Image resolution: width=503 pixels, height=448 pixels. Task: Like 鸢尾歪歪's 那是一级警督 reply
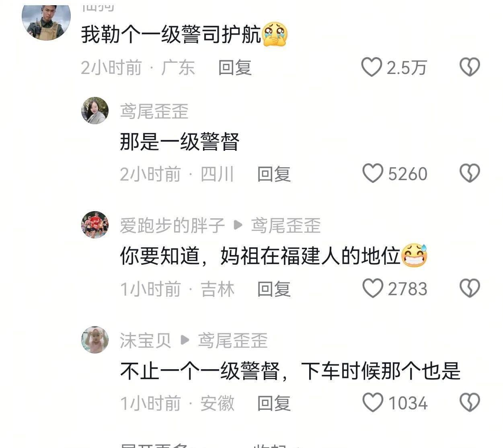click(372, 173)
